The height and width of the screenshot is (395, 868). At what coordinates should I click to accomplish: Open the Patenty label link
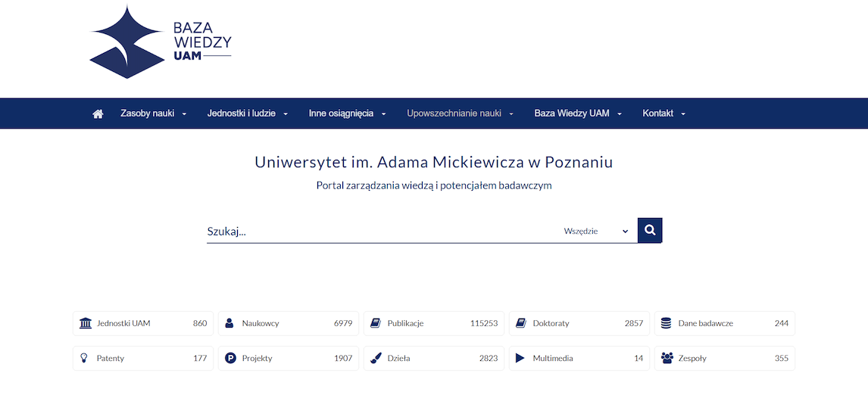click(x=110, y=359)
